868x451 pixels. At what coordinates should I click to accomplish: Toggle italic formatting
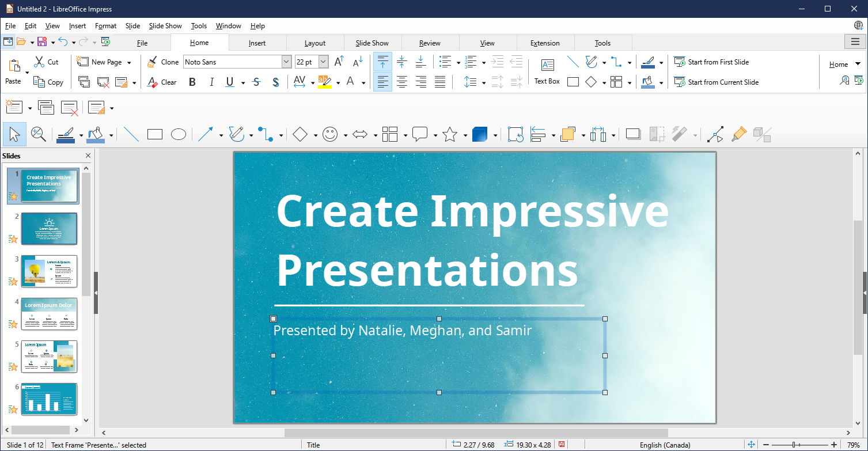pos(211,82)
